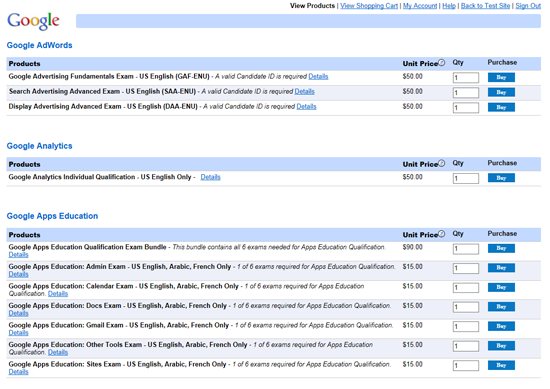Buy Google Advertising Fundamentals Exam
The height and width of the screenshot is (389, 550).
501,78
